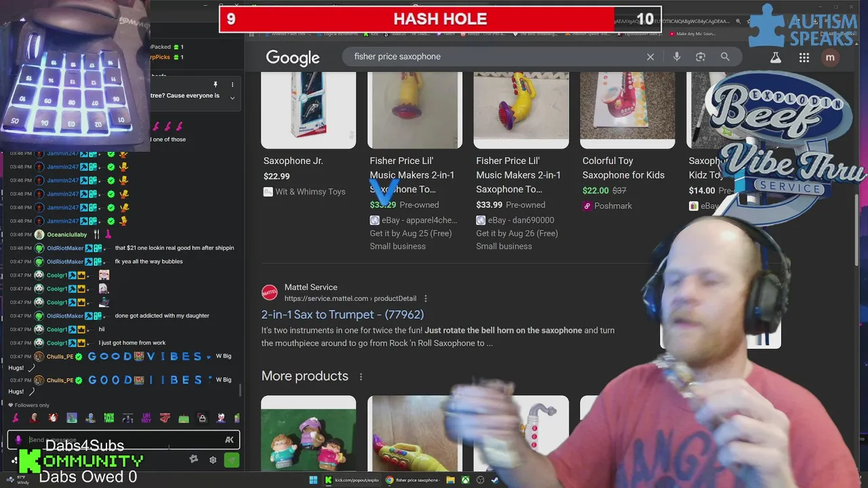Image resolution: width=868 pixels, height=488 pixels.
Task: Click the locked emote with padlock
Action: click(201, 418)
